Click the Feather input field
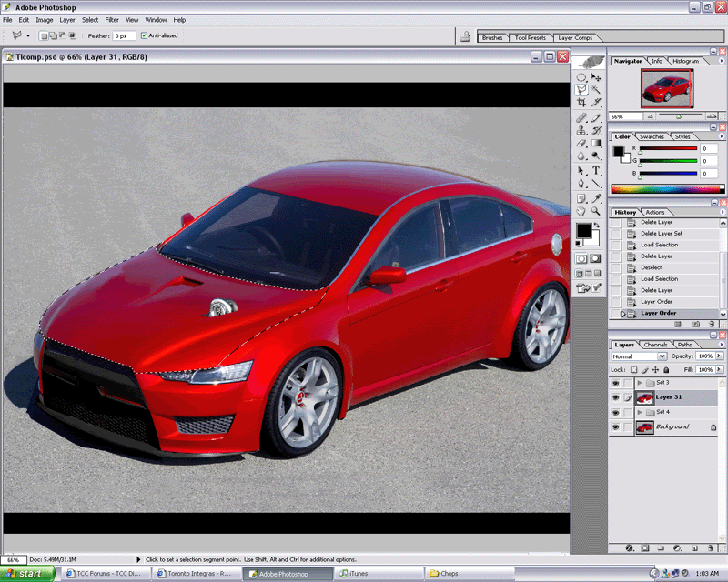The height and width of the screenshot is (582, 728). point(124,35)
